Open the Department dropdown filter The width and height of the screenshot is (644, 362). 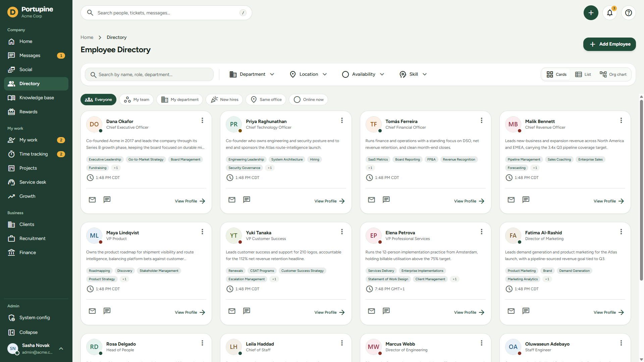(x=252, y=74)
